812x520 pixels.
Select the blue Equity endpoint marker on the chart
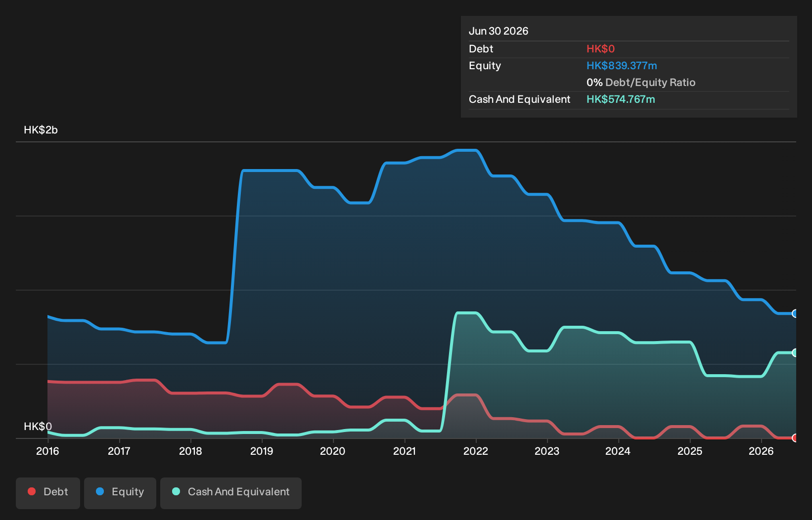click(x=795, y=313)
